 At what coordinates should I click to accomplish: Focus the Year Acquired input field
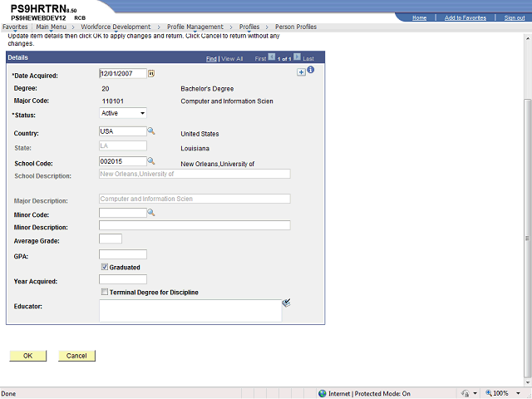tap(123, 279)
